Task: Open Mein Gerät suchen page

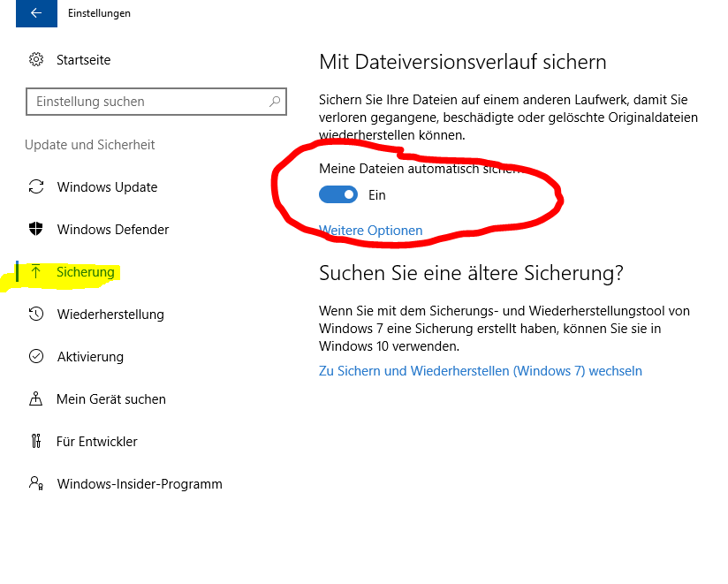Action: (111, 399)
